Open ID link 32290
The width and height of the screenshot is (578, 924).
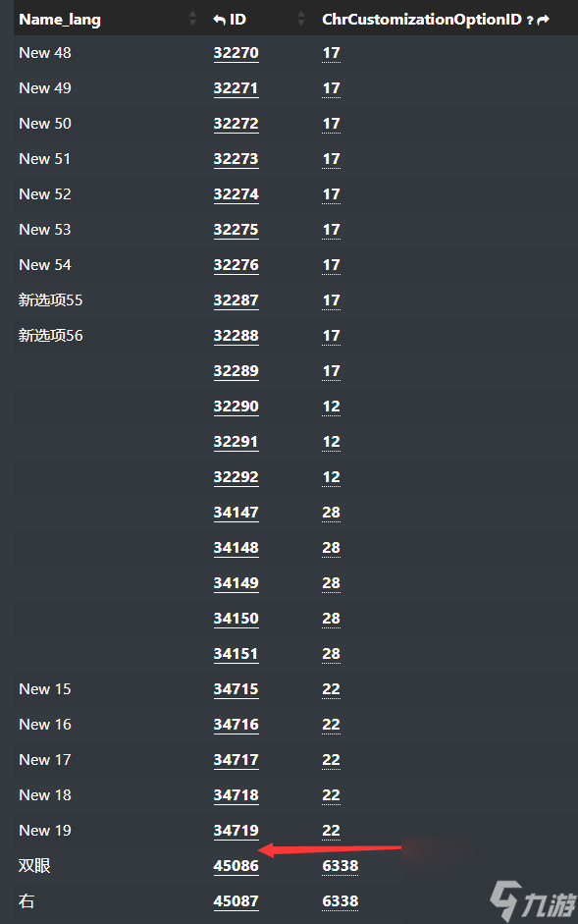pyautogui.click(x=236, y=407)
